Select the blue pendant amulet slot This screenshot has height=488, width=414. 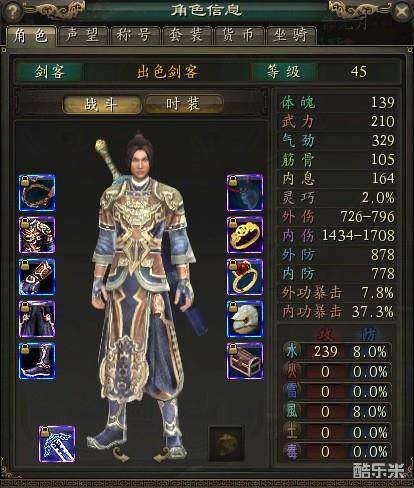pyautogui.click(x=245, y=193)
